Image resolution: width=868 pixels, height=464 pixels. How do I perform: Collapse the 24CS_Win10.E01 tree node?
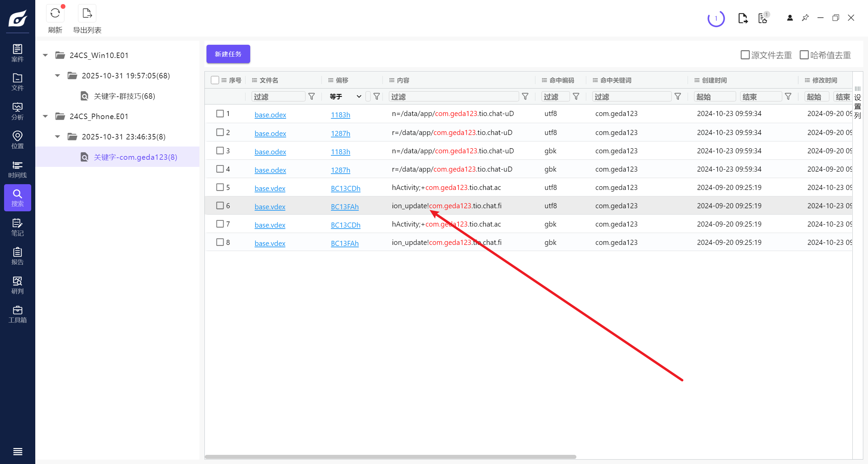coord(45,55)
